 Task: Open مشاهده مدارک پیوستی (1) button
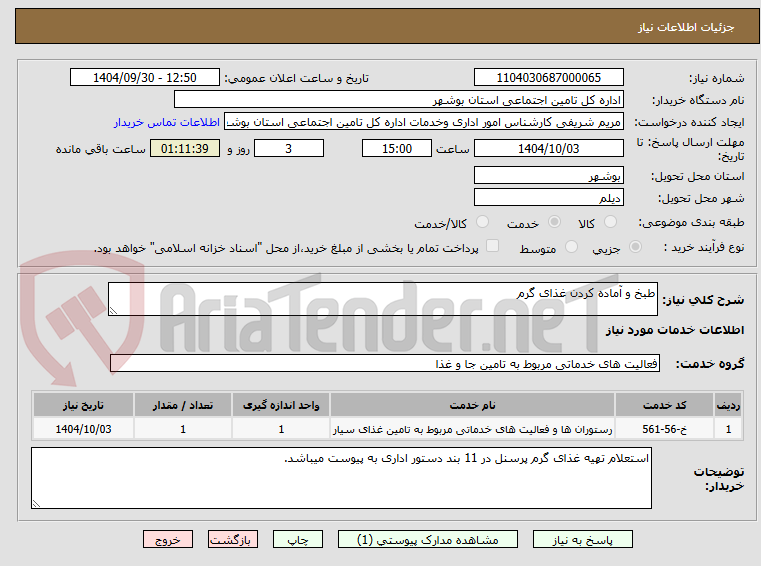[428, 539]
